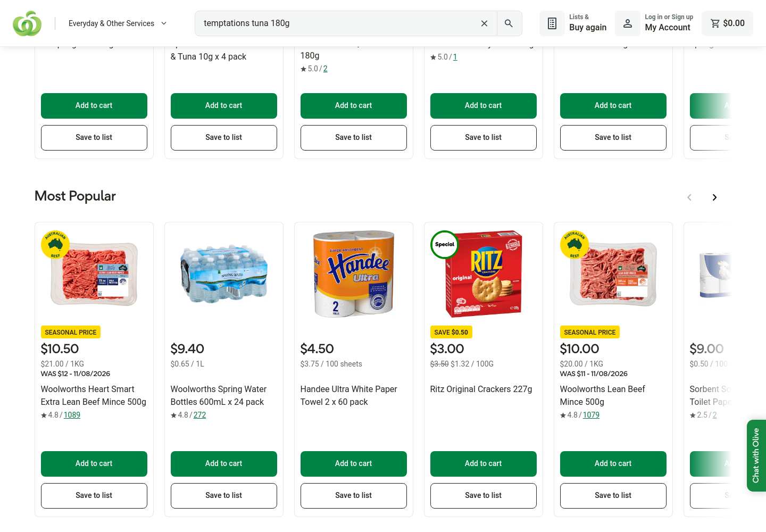Open Chat with Olive tab

pos(756,455)
